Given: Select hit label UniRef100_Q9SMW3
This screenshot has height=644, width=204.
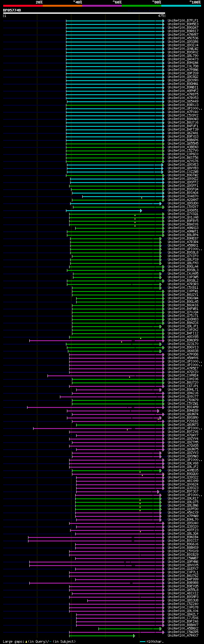Looking at the screenshot, I should (x=183, y=456).
